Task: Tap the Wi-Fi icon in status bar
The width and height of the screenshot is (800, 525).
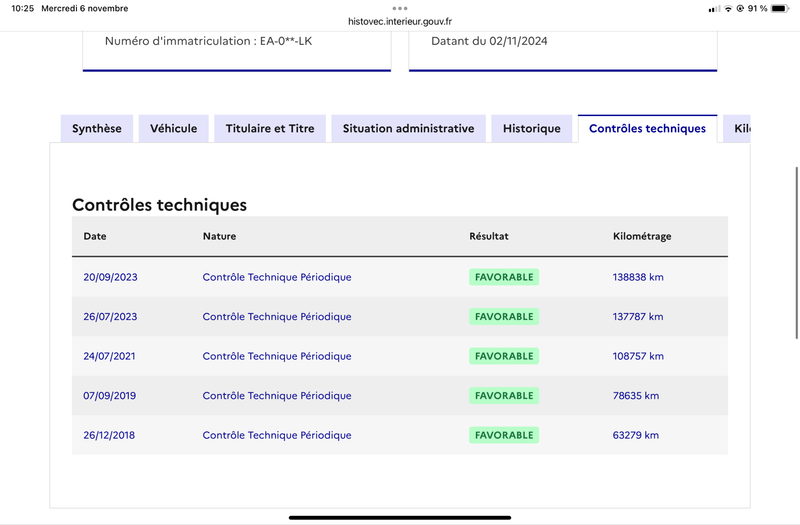Action: click(728, 9)
